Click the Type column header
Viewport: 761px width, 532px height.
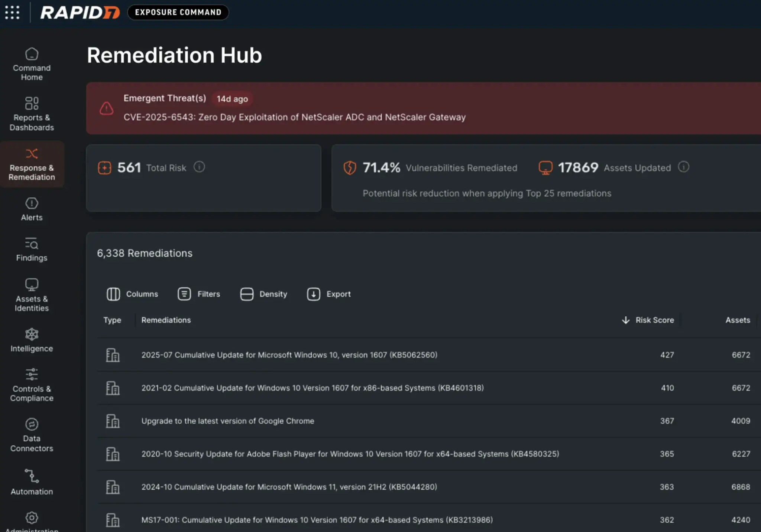(x=112, y=320)
